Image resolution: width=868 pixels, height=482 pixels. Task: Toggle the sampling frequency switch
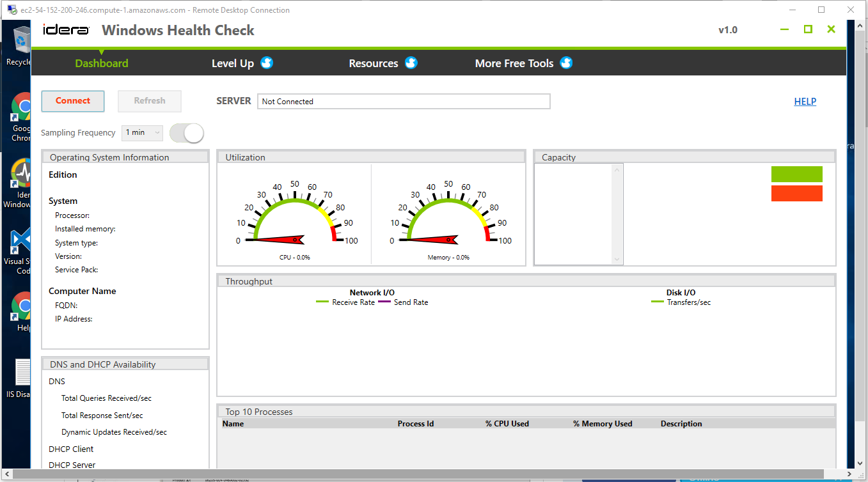coord(186,133)
